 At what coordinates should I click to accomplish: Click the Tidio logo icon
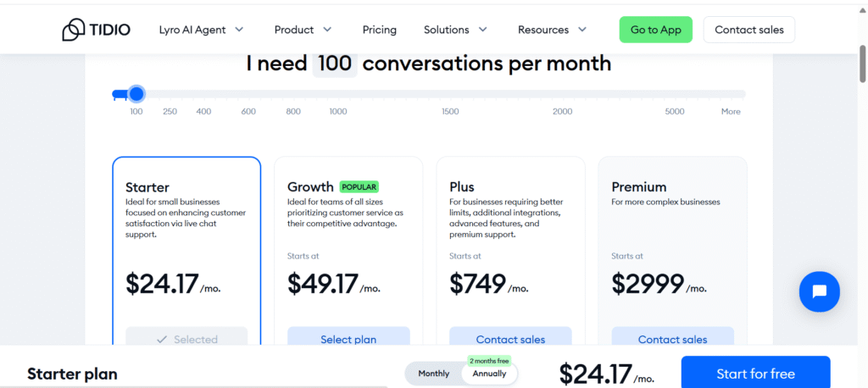(73, 30)
